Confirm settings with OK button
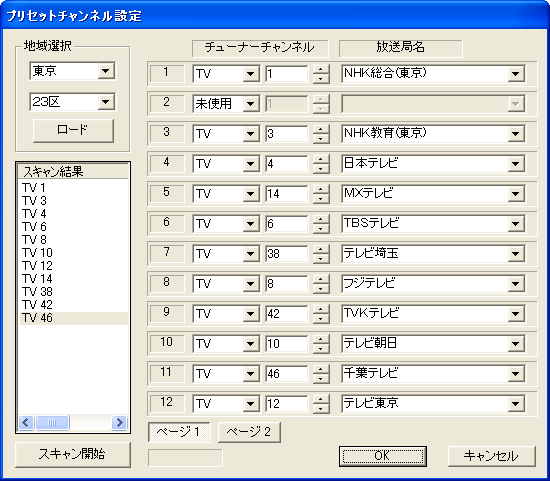Viewport: 550px width, 481px height. pyautogui.click(x=383, y=456)
